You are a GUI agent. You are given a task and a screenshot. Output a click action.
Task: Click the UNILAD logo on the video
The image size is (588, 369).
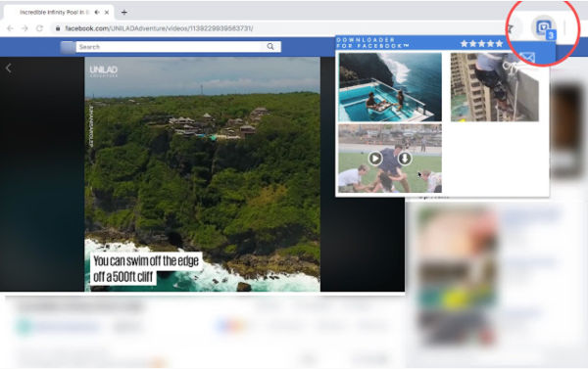[104, 71]
